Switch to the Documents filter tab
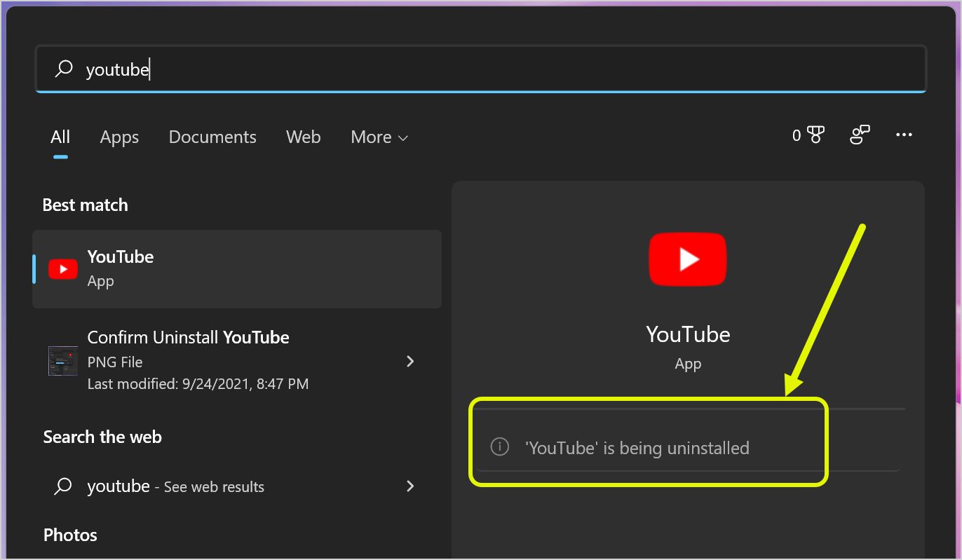The height and width of the screenshot is (560, 962). click(x=212, y=137)
